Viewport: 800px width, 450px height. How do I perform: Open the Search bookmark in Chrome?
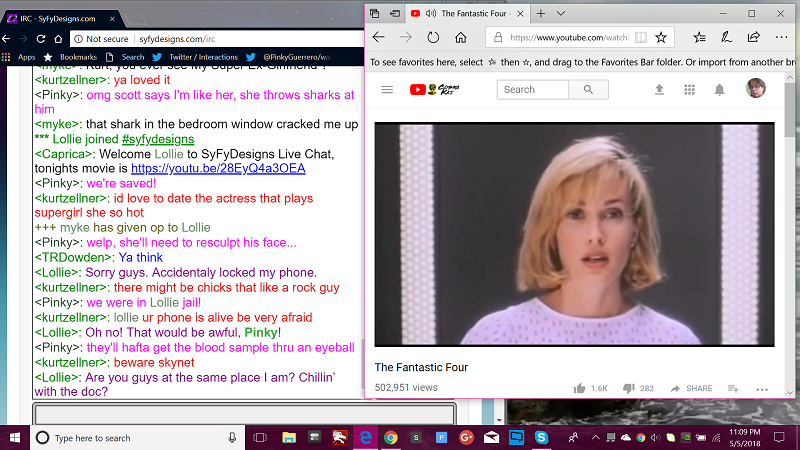tap(125, 57)
